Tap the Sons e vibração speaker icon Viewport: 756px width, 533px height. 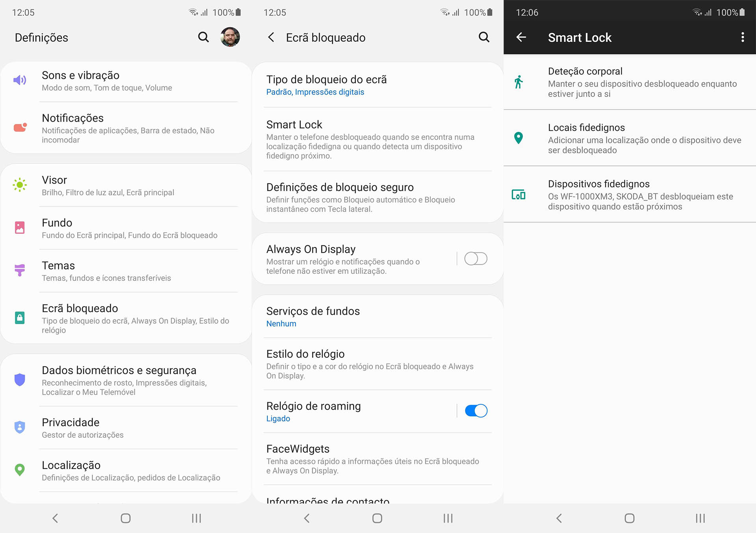pos(20,80)
